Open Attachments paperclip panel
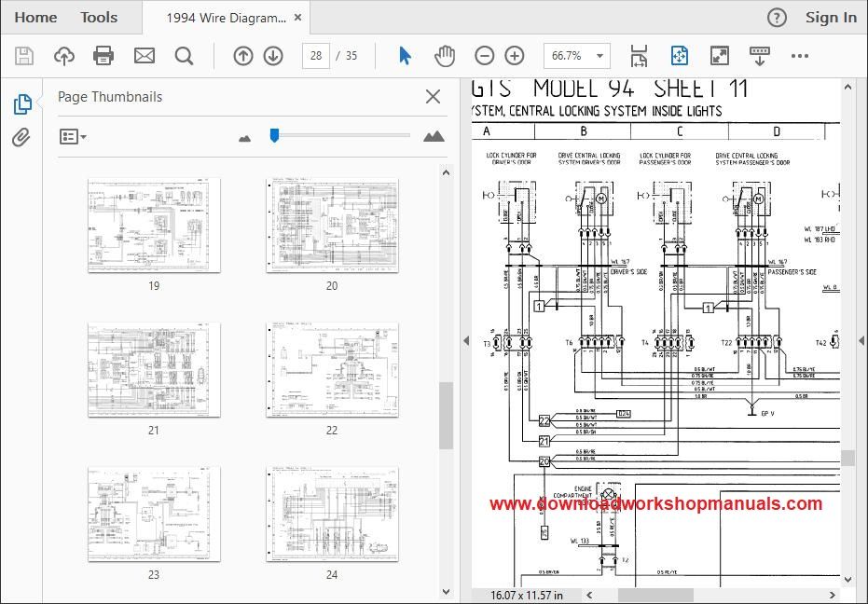868x604 pixels. pyautogui.click(x=21, y=137)
